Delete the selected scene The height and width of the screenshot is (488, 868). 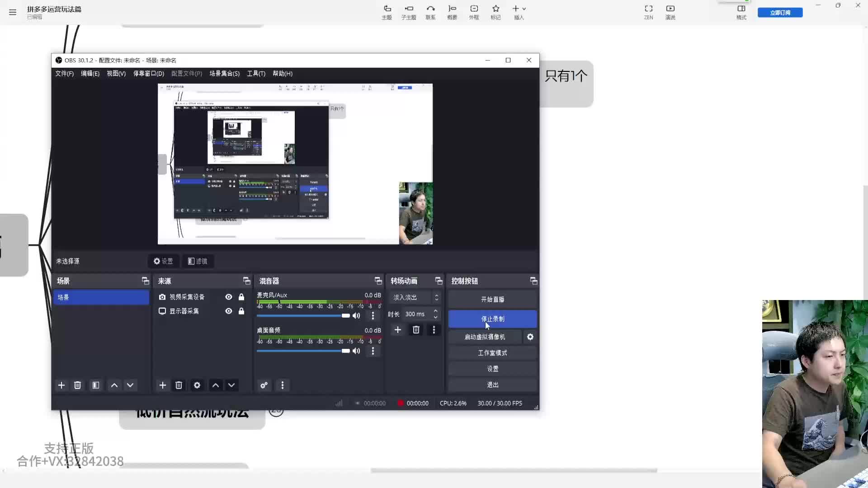pyautogui.click(x=77, y=385)
